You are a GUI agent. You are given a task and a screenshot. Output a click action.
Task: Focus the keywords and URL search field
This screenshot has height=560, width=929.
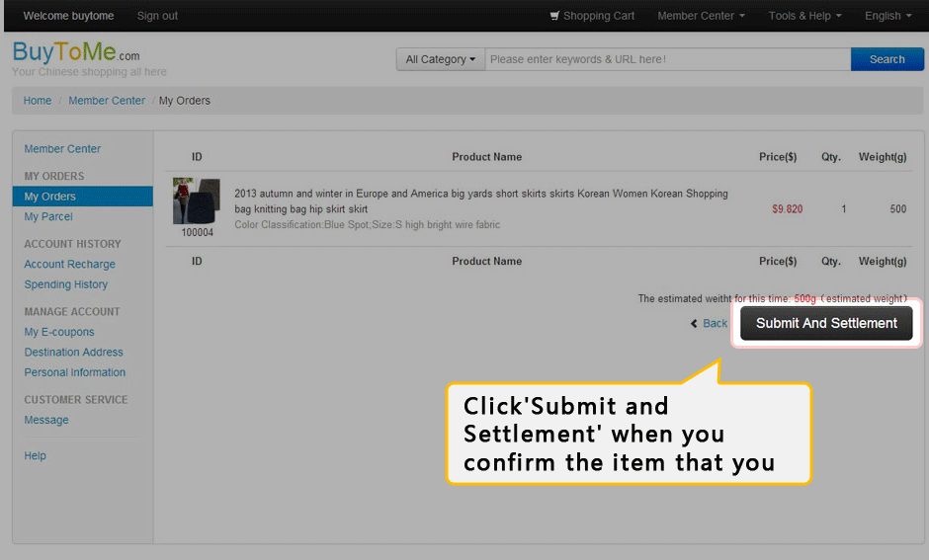click(667, 59)
